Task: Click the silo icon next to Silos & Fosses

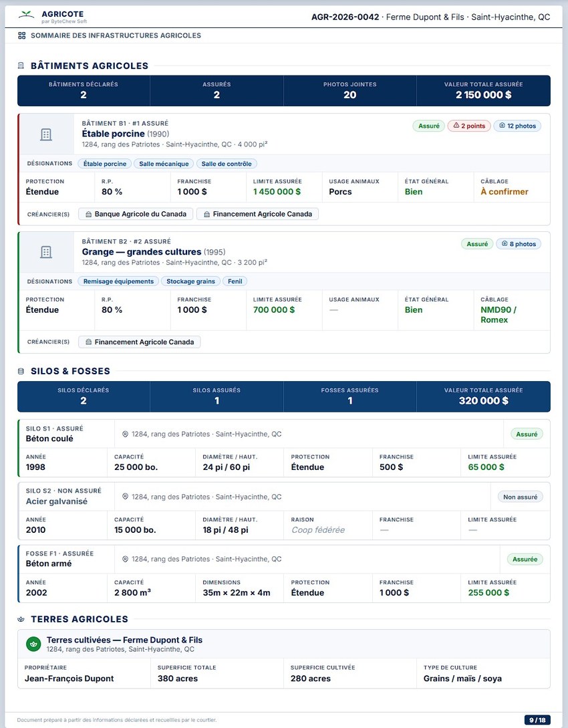Action: pos(21,372)
